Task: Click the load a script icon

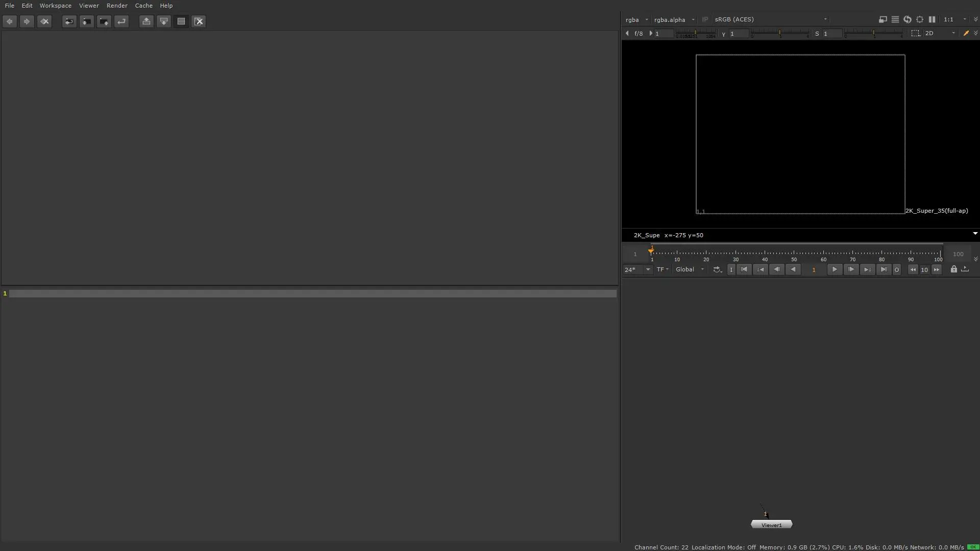Action: (x=86, y=21)
